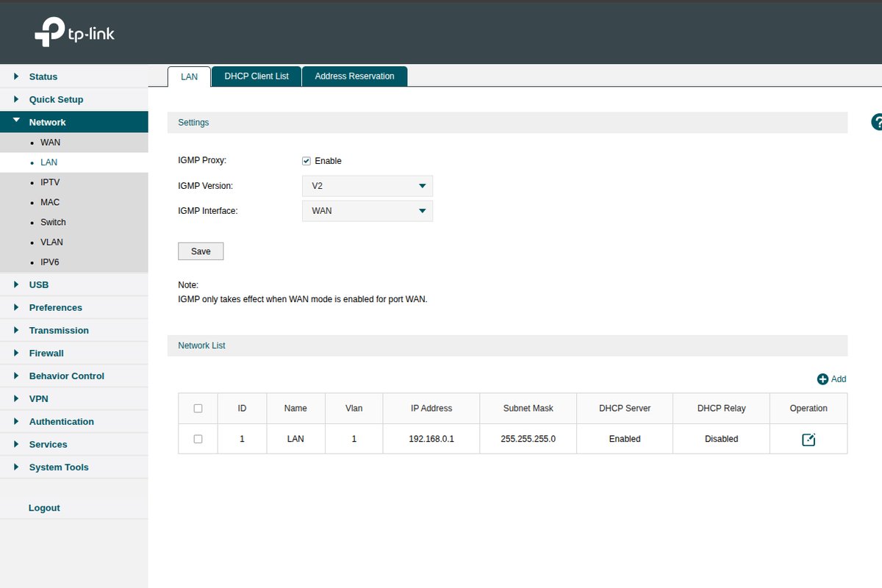Select the LAN tab
The width and height of the screenshot is (882, 588).
tap(189, 76)
